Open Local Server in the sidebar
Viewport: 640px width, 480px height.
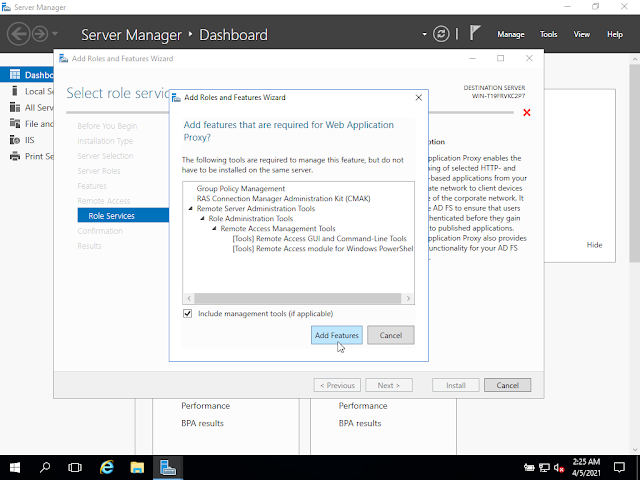pyautogui.click(x=27, y=91)
